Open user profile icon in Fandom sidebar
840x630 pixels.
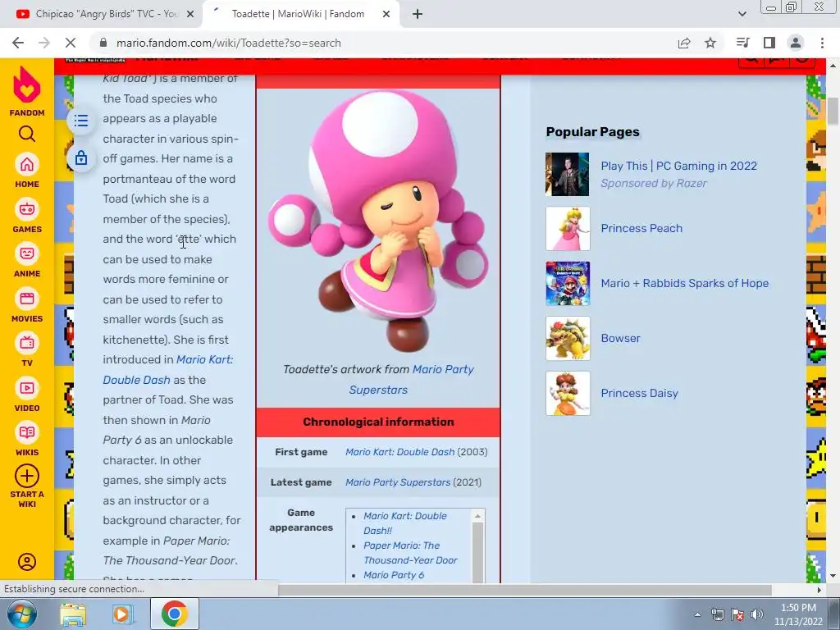(27, 561)
